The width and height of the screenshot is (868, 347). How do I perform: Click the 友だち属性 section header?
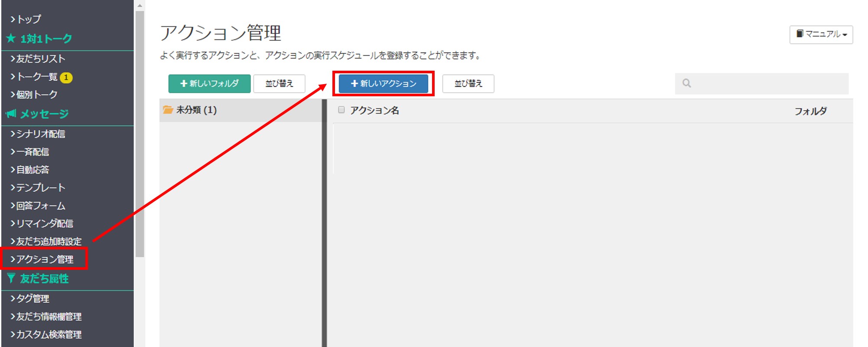coord(44,278)
